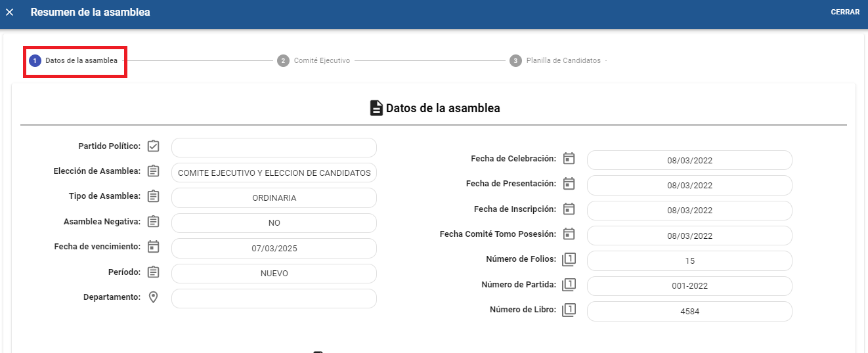Click the empty Departamento field
This screenshot has width=868, height=353.
[274, 299]
